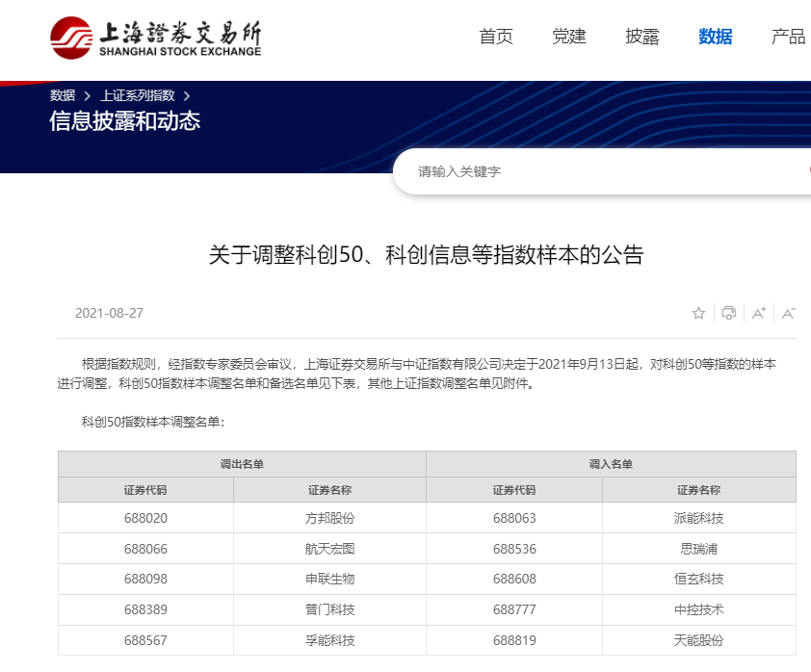
Task: Click the cell with code 688777
Action: pyautogui.click(x=514, y=610)
